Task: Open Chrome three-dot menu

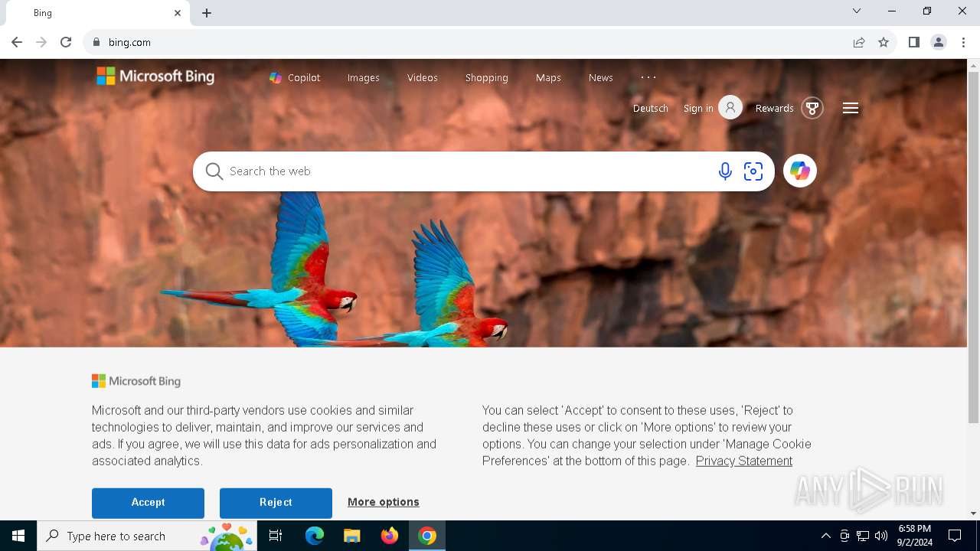Action: pyautogui.click(x=963, y=42)
